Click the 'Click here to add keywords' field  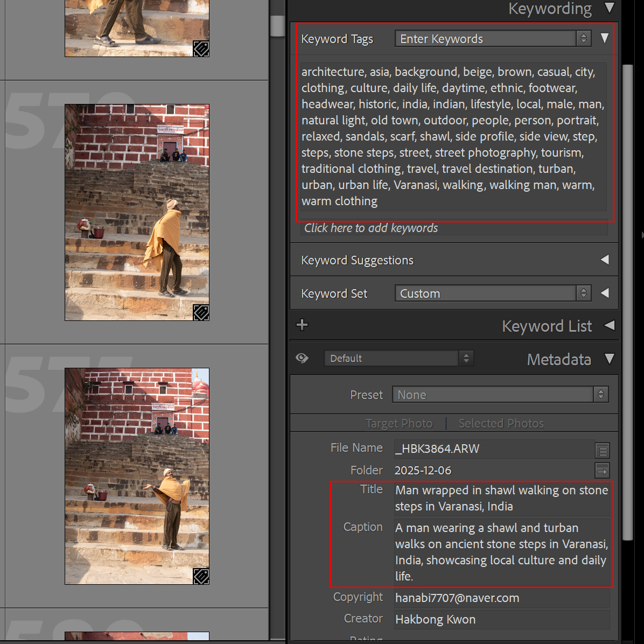[x=453, y=228]
